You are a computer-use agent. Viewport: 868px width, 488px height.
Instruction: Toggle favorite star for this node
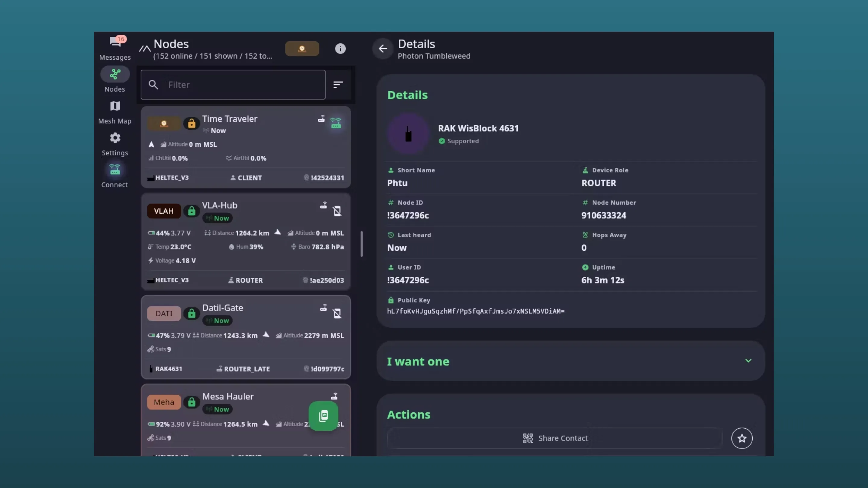[x=742, y=438]
